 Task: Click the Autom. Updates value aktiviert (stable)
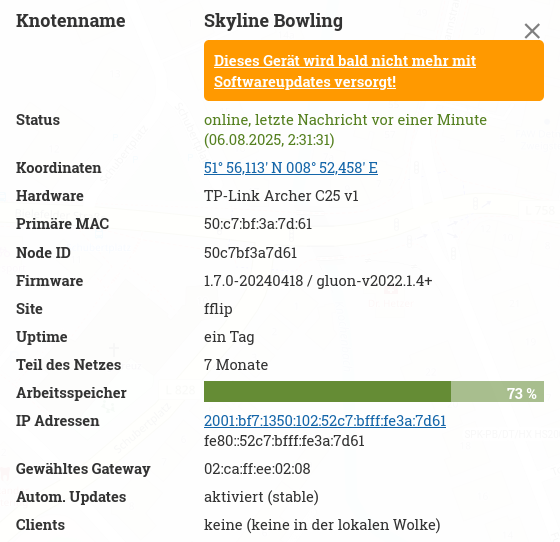pyautogui.click(x=261, y=497)
